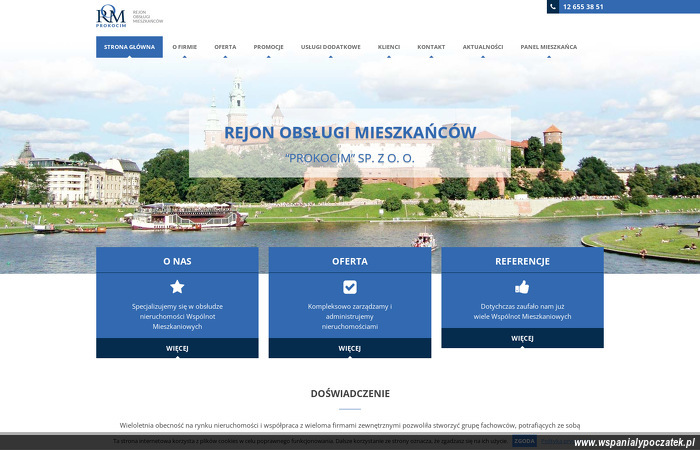Screen dimensions: 700x450
Task: Click the checkmark icon in OFERTA card
Action: [350, 287]
